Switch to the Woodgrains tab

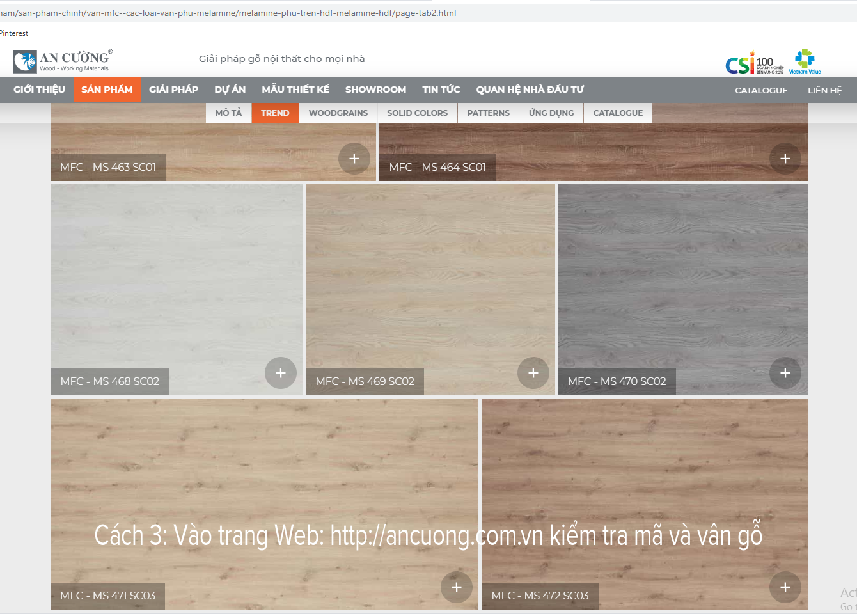click(x=338, y=113)
